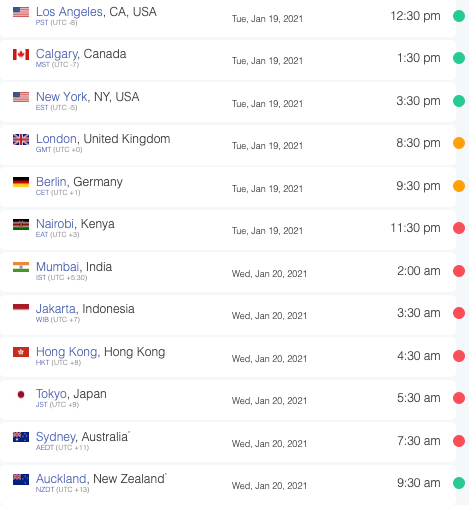Open the Sydney city link

coord(56,437)
